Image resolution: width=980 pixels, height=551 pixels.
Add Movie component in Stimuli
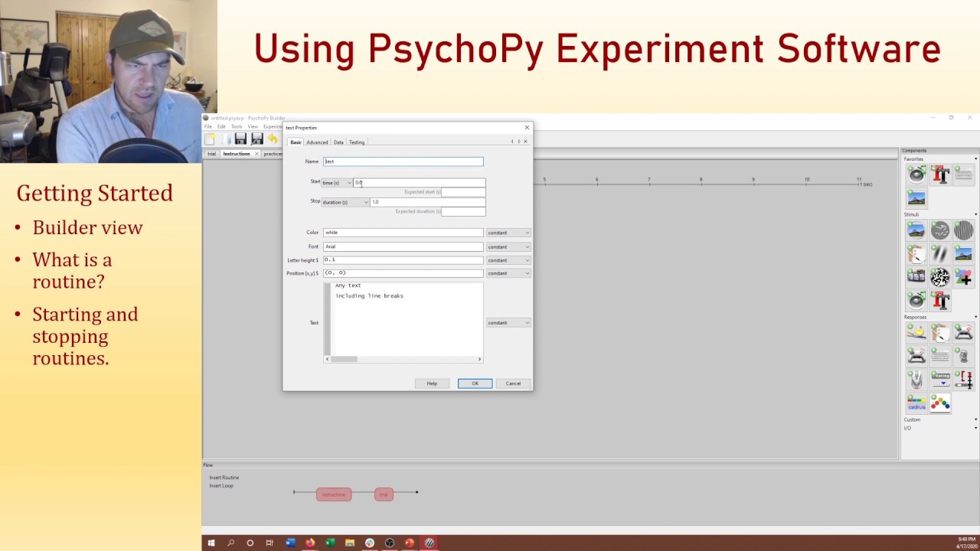[916, 277]
